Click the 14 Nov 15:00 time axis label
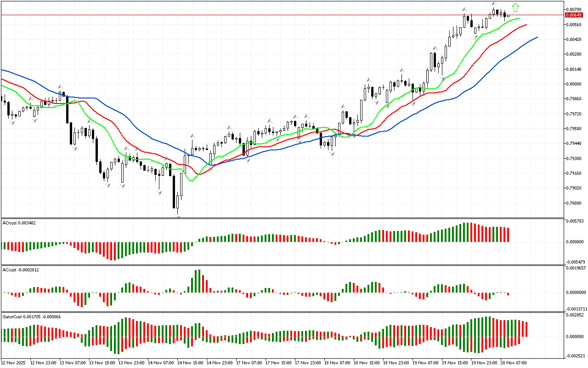This screenshot has height=368, width=588. pyautogui.click(x=191, y=362)
